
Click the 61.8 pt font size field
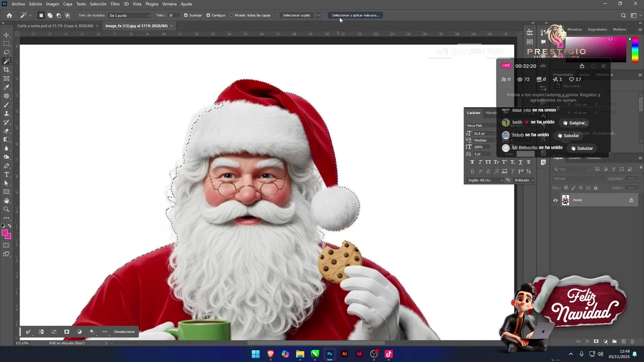(485, 133)
